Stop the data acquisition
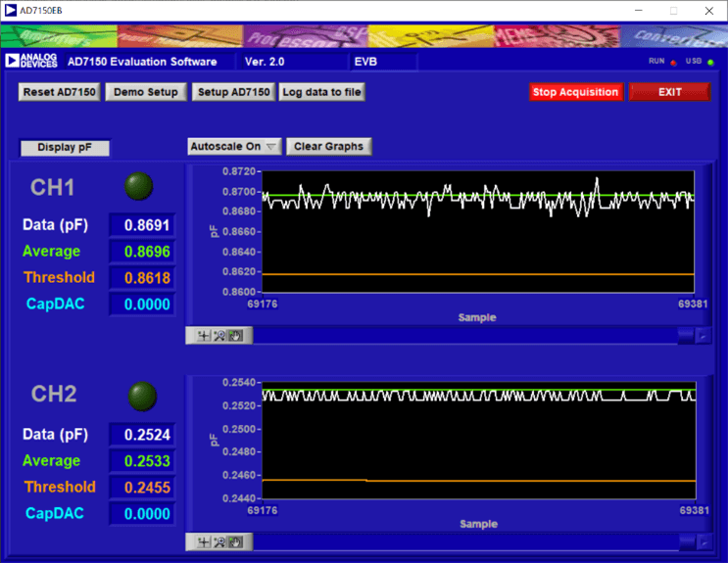 tap(576, 92)
